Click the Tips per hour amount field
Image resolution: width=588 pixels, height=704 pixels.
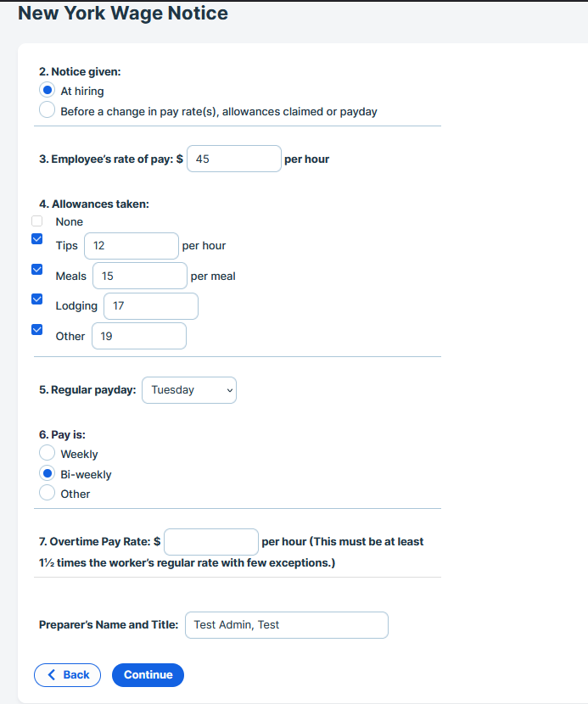tap(132, 246)
